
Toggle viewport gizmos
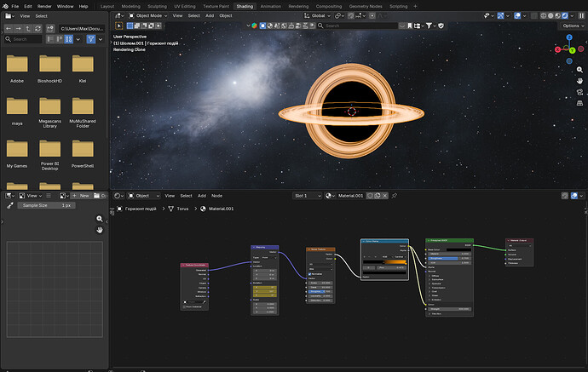pos(500,15)
